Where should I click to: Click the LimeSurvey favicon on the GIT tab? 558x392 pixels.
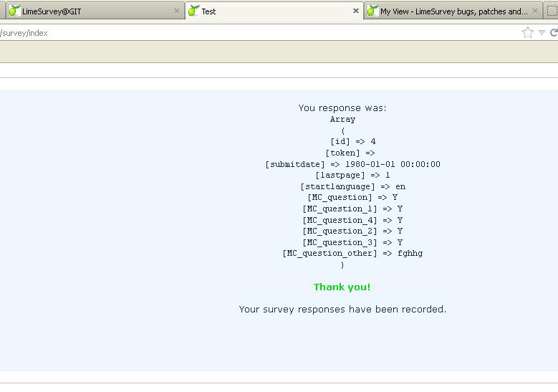click(14, 11)
